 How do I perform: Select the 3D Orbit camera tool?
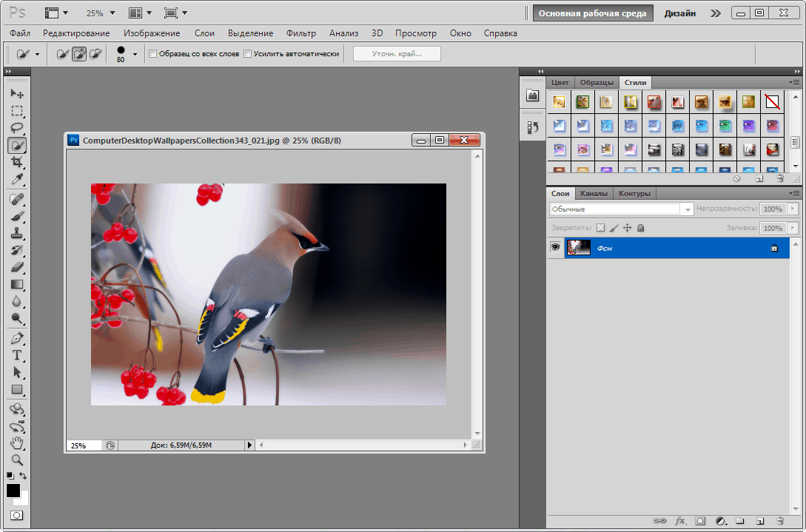point(17,427)
